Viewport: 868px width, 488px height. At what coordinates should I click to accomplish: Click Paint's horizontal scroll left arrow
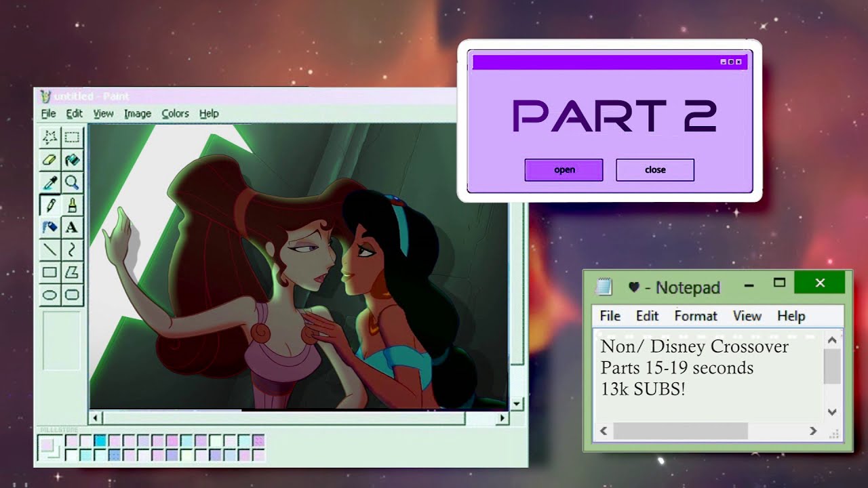[x=96, y=418]
